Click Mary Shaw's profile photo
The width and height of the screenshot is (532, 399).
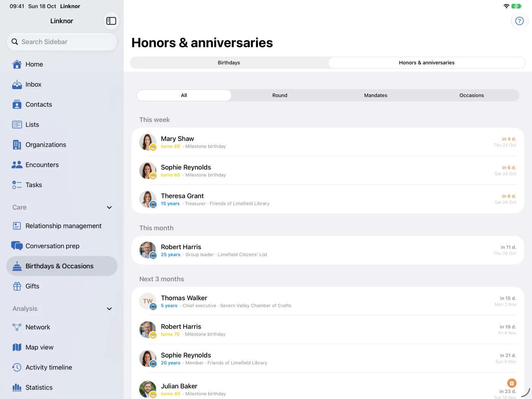pyautogui.click(x=147, y=142)
